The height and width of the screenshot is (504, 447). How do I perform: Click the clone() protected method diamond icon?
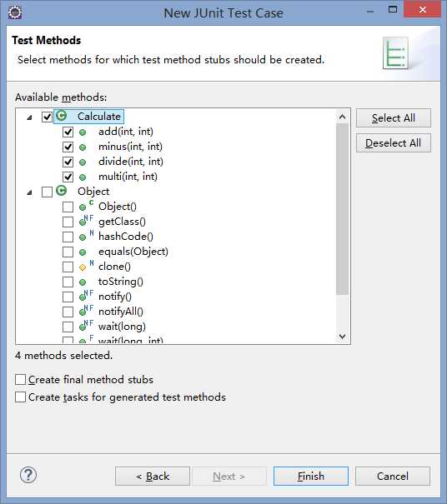click(x=83, y=267)
